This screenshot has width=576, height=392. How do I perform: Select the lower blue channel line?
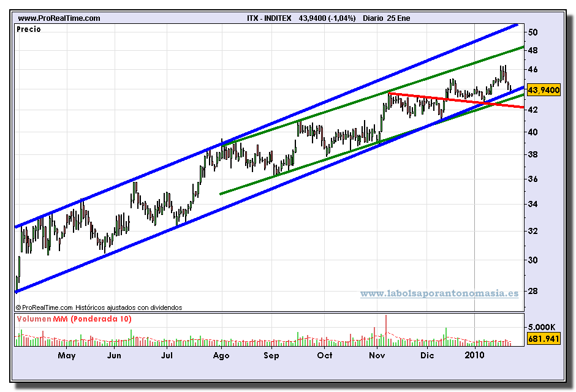[269, 190]
